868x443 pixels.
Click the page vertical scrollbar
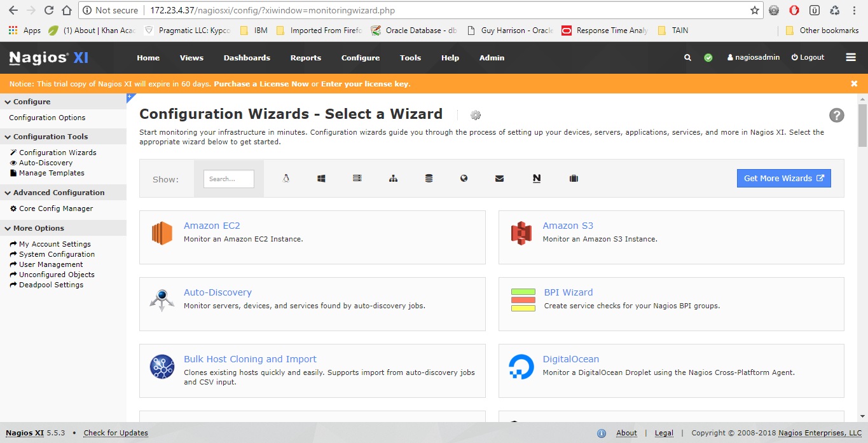point(863,125)
